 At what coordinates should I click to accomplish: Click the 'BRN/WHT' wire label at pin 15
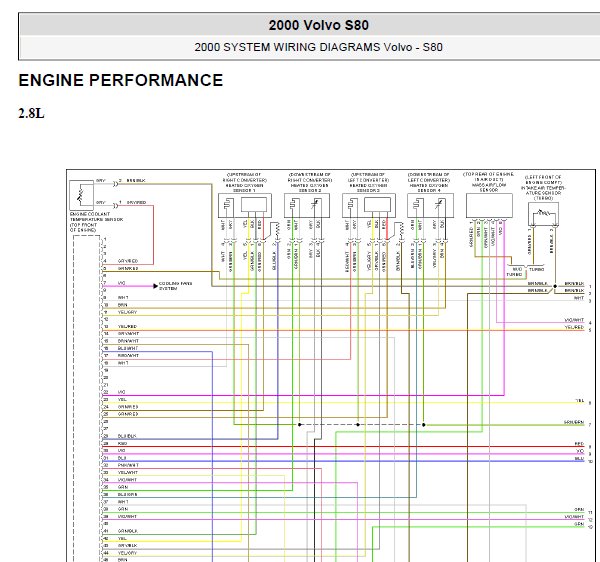[128, 341]
